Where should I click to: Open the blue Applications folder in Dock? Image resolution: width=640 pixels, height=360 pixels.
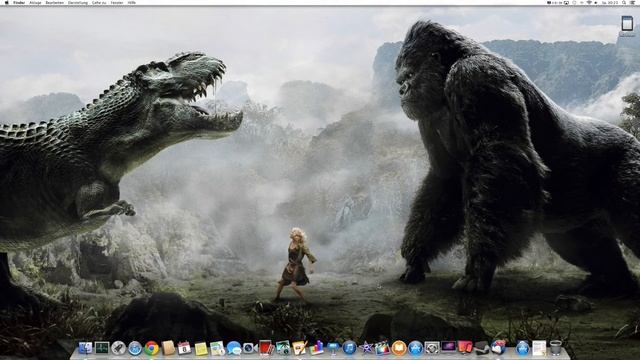522,348
